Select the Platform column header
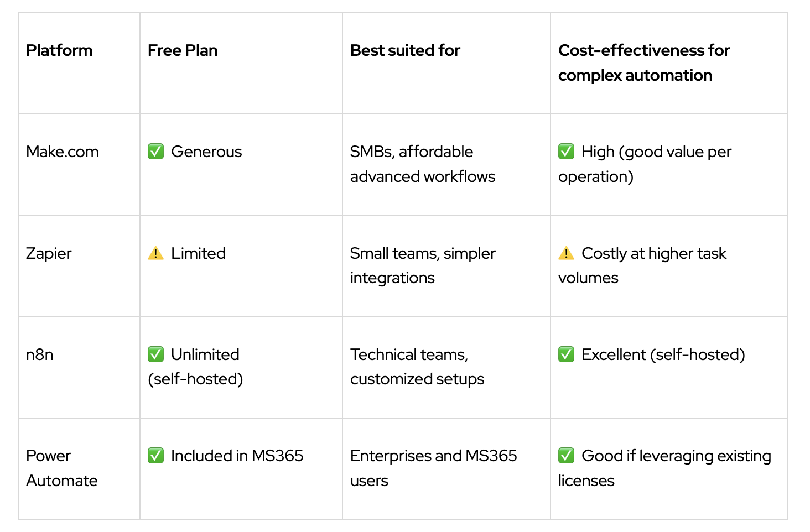 pyautogui.click(x=59, y=50)
